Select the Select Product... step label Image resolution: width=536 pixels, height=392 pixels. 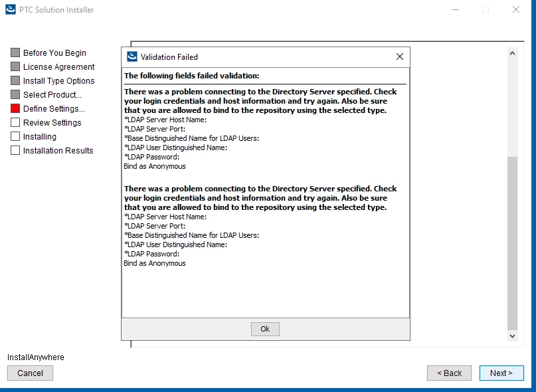click(x=52, y=95)
